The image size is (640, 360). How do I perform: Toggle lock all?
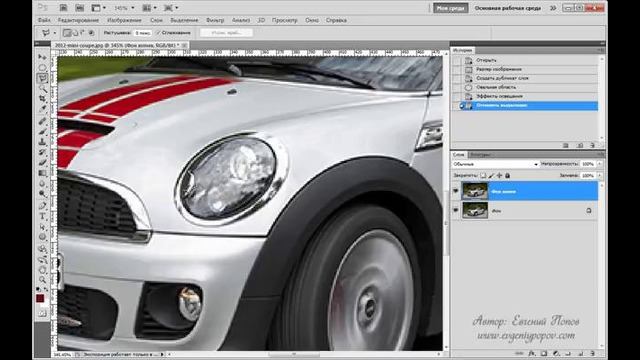pos(507,176)
